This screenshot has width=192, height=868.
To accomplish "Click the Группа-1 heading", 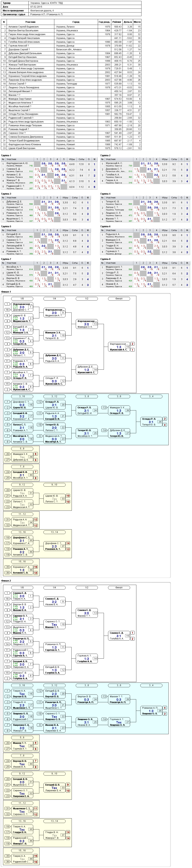I will pos(6,155).
